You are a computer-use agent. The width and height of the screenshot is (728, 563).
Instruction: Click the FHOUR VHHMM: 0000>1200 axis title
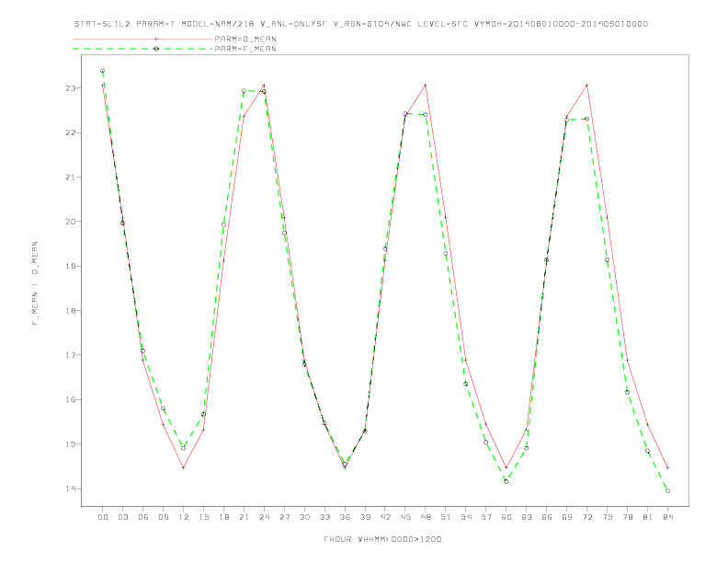point(382,539)
